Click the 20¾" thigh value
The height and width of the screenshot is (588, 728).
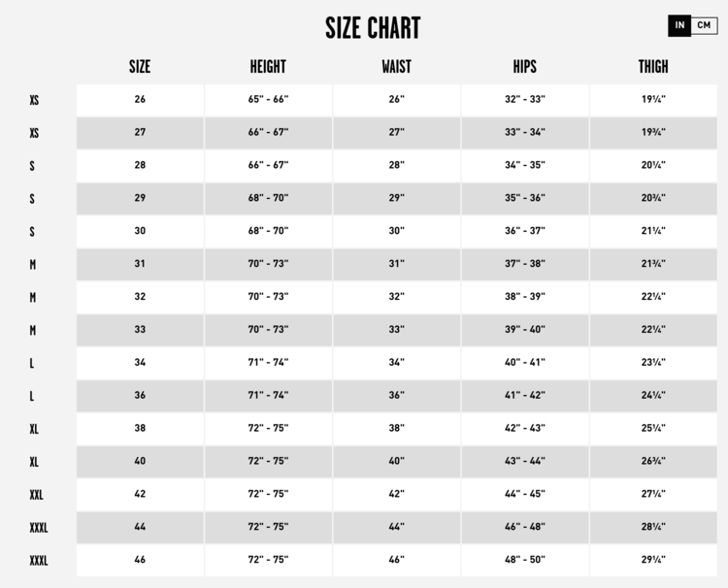653,198
